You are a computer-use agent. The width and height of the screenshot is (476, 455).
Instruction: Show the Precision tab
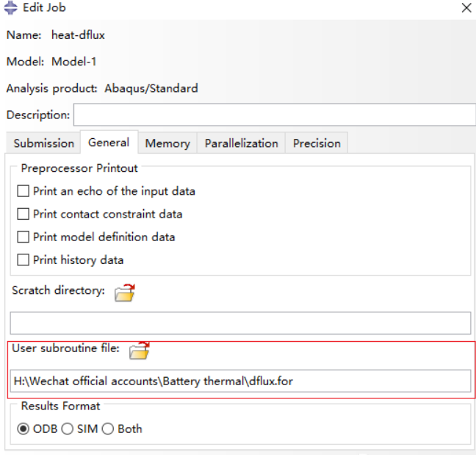coord(317,143)
